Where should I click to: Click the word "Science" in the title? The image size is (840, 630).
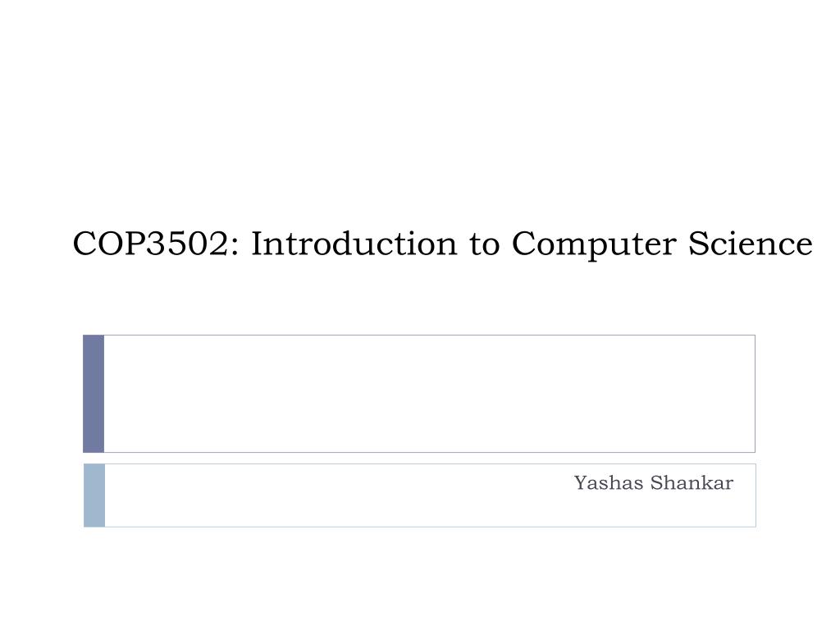[x=750, y=244]
